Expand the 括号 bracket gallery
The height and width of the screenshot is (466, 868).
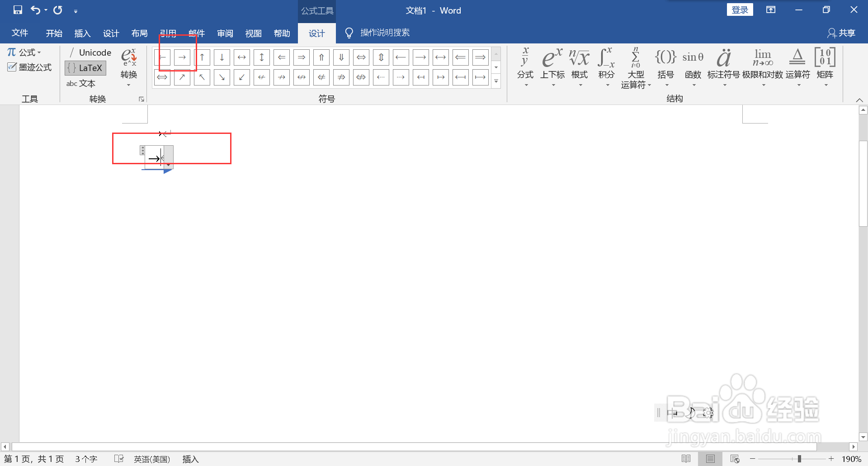[x=665, y=67]
